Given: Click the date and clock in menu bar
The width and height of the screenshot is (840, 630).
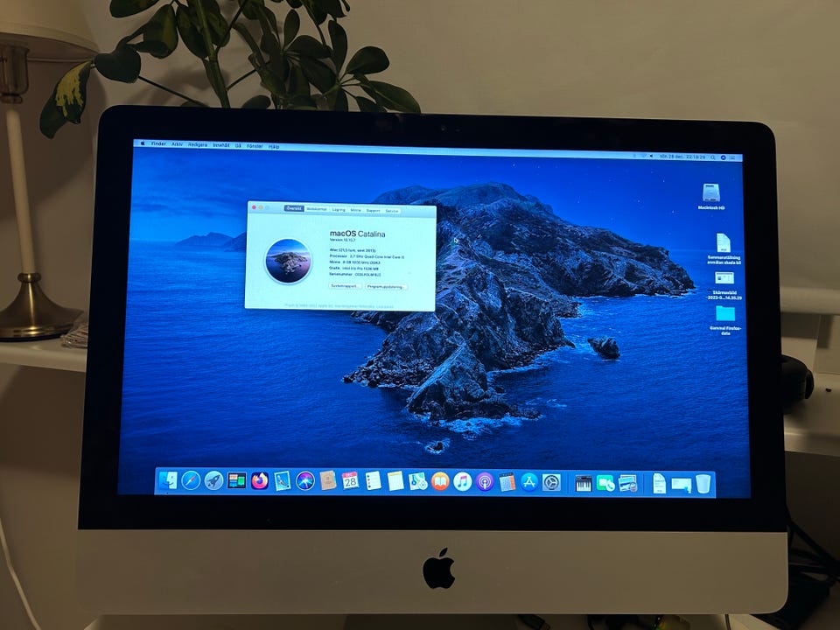Looking at the screenshot, I should 682,157.
